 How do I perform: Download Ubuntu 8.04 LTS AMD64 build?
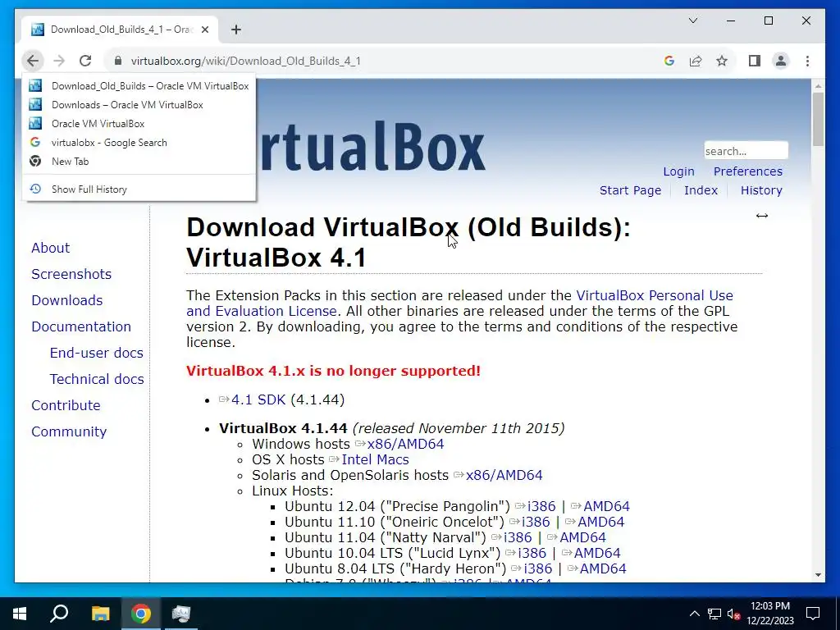pyautogui.click(x=603, y=568)
